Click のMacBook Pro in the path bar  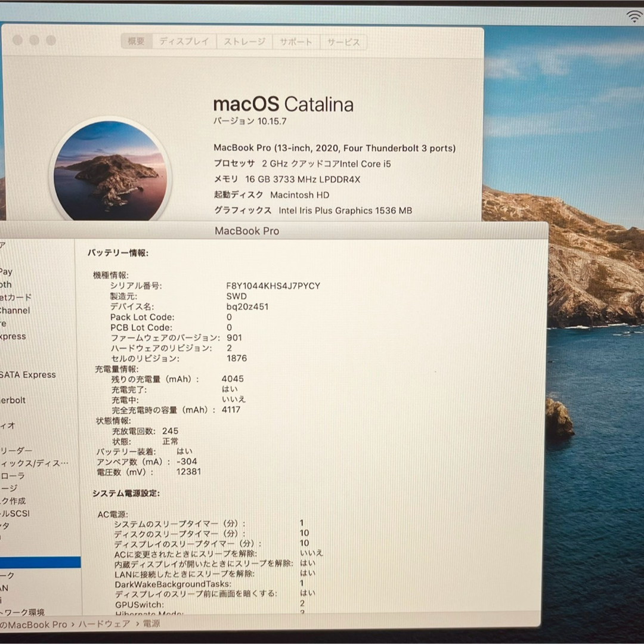33,624
